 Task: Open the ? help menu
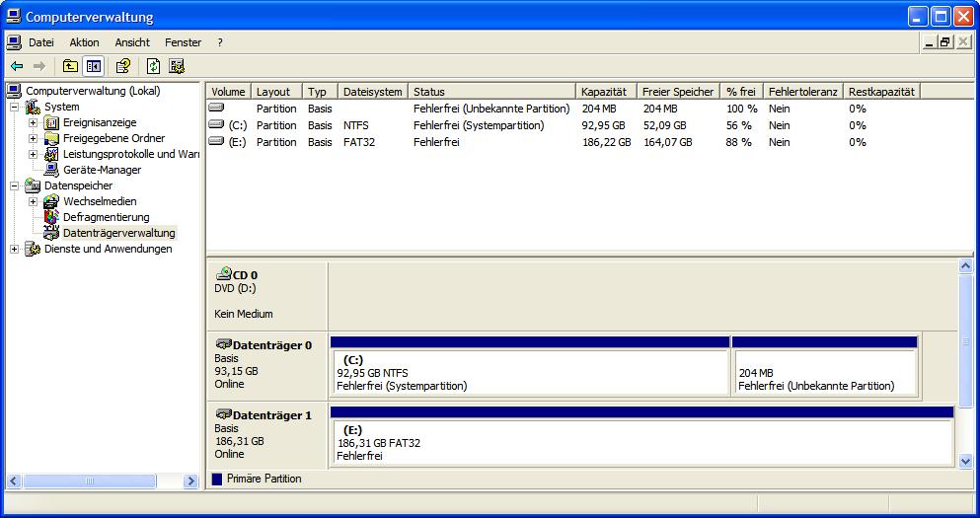220,42
